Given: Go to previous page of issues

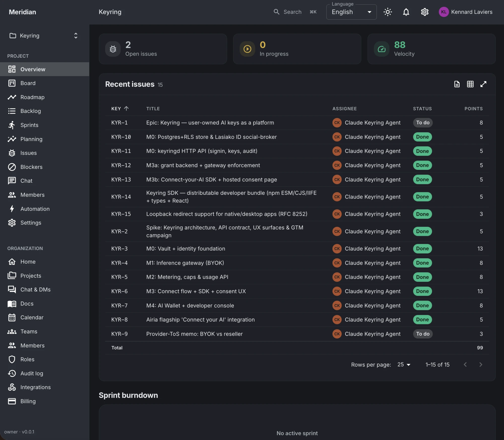Looking at the screenshot, I should [x=465, y=365].
